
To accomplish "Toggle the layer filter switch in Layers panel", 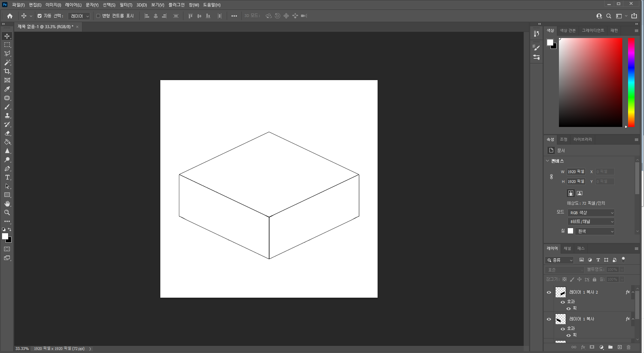I will [623, 260].
